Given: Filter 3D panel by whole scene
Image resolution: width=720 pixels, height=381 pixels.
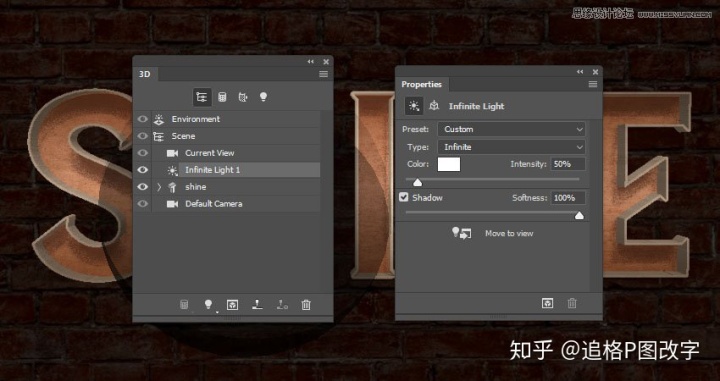Looking at the screenshot, I should pyautogui.click(x=202, y=97).
